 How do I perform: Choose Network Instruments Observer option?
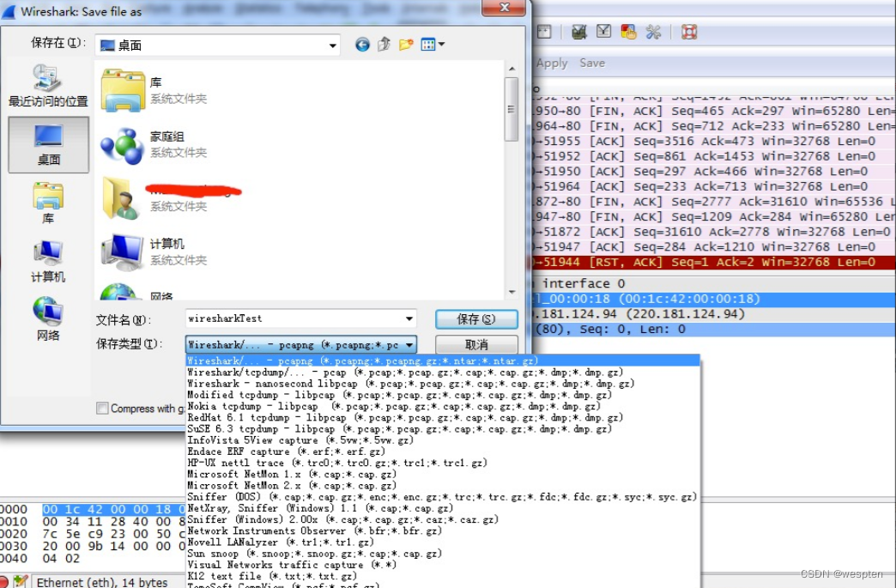tap(443, 530)
